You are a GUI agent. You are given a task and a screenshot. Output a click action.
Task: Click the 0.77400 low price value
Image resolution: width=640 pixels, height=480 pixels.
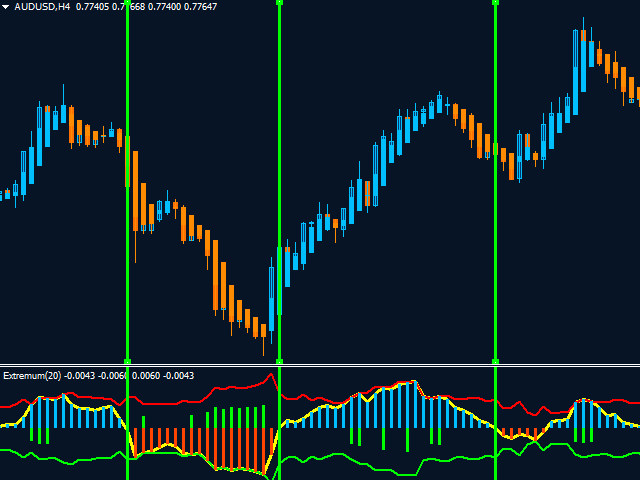pos(164,7)
